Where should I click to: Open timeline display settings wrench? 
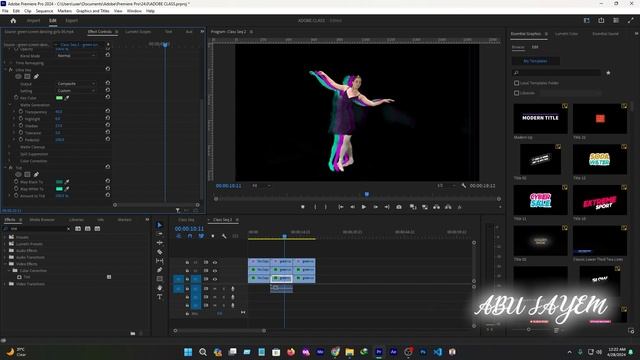tap(224, 236)
